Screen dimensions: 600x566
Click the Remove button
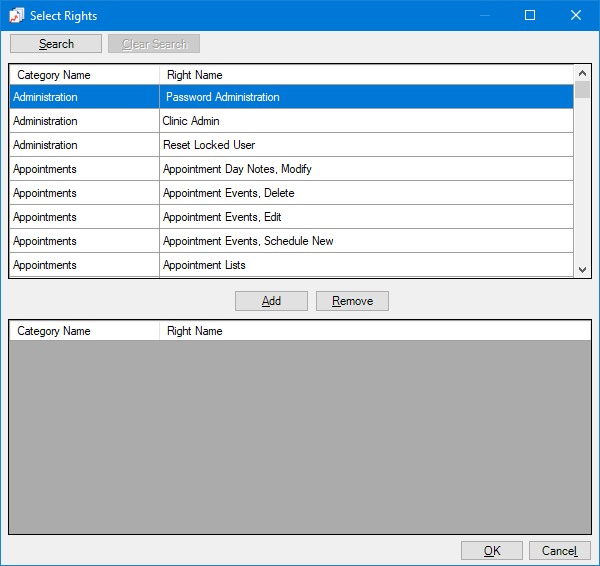[352, 301]
